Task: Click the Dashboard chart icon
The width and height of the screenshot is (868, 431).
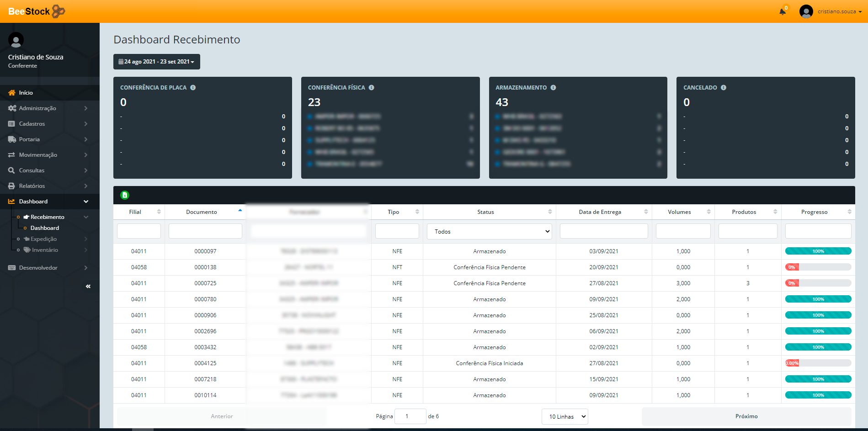Action: [11, 202]
